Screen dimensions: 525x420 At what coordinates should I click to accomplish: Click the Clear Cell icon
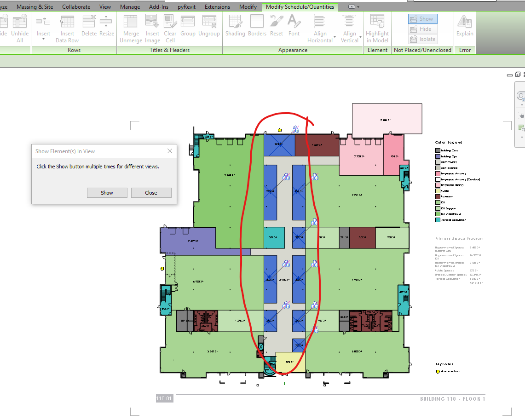(x=170, y=22)
